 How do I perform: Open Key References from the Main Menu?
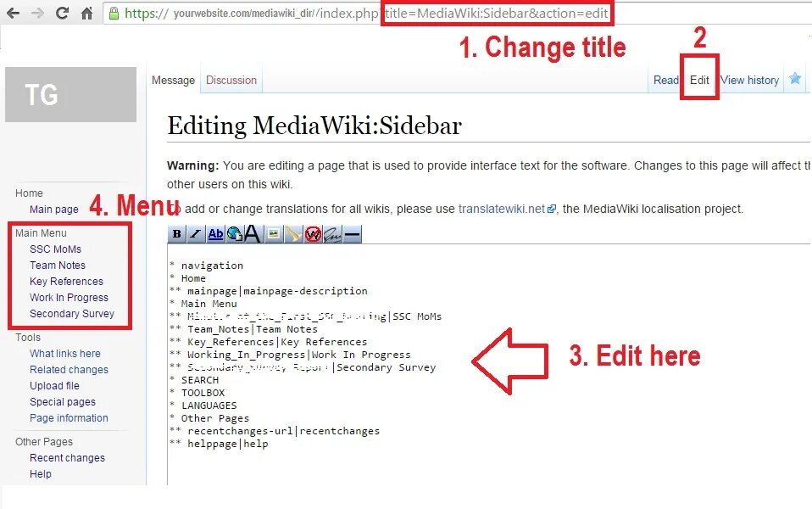tap(66, 282)
